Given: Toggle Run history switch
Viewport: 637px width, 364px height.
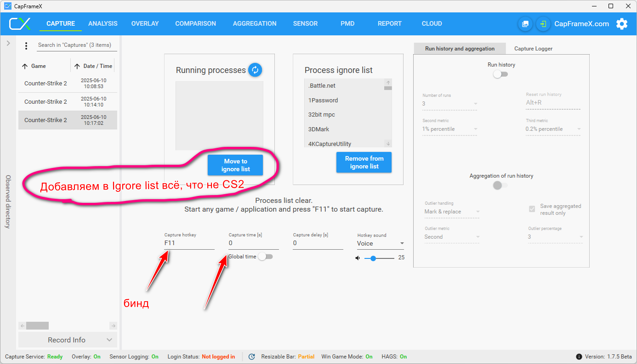Looking at the screenshot, I should [x=500, y=74].
